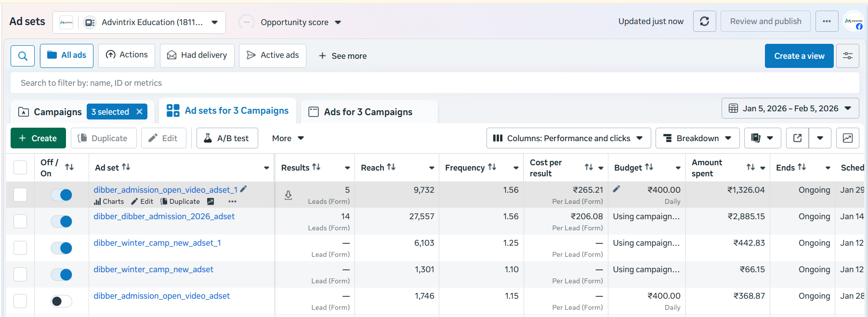Turn off dibber_dibber_admission_2026_adset toggle

[62, 221]
